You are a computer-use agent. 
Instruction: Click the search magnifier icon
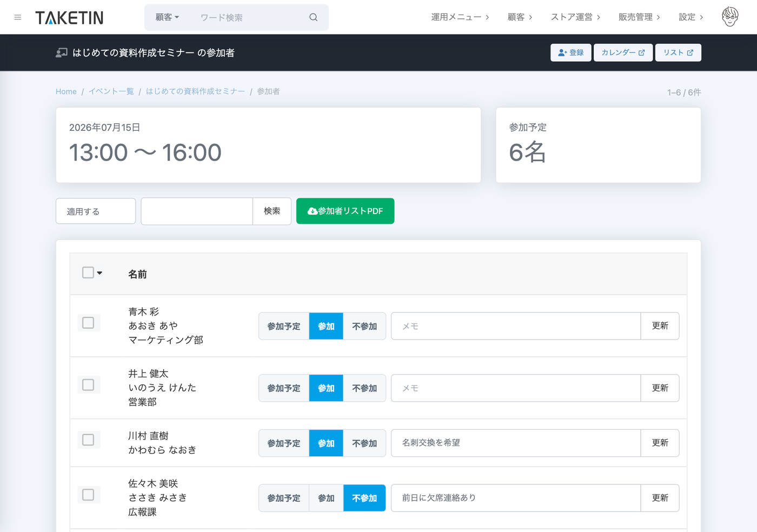pyautogui.click(x=313, y=17)
